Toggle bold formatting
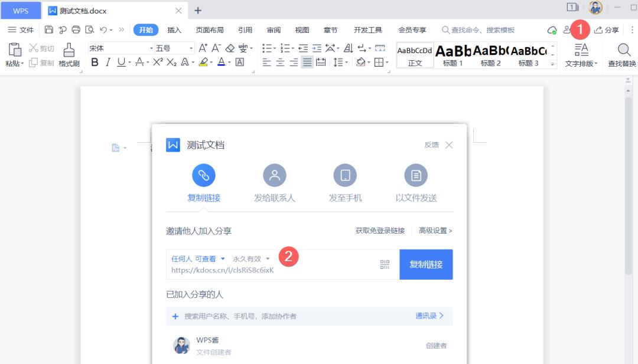This screenshot has width=638, height=364. coord(95,63)
